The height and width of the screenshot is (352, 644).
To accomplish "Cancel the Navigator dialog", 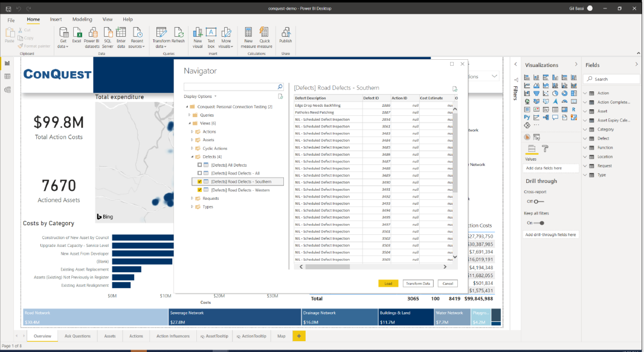I will 448,284.
